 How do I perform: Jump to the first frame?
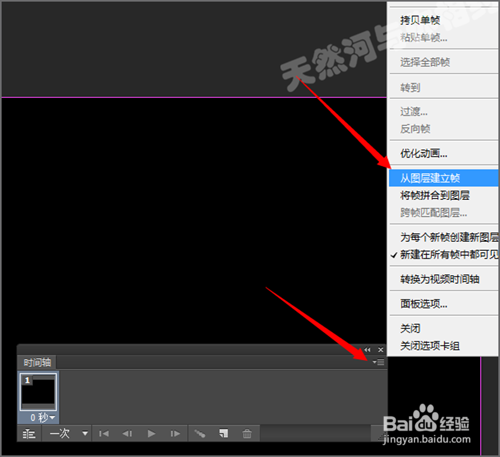tap(104, 434)
